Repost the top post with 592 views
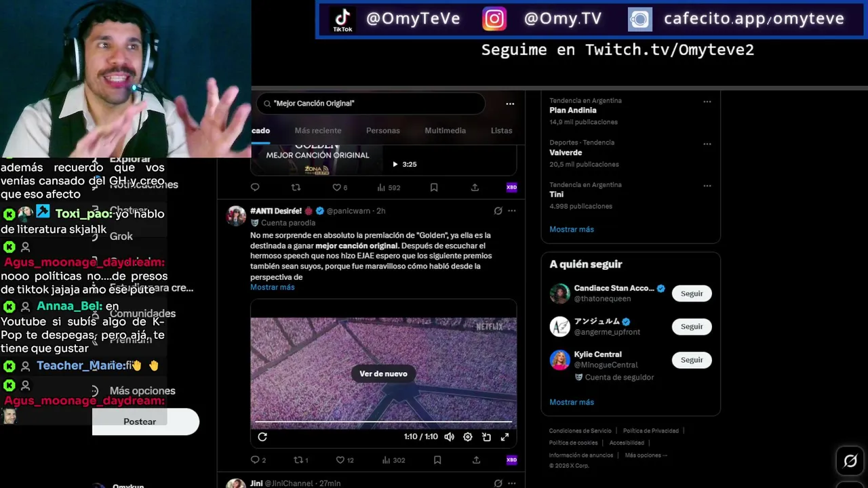Image resolution: width=868 pixels, height=488 pixels. point(296,187)
